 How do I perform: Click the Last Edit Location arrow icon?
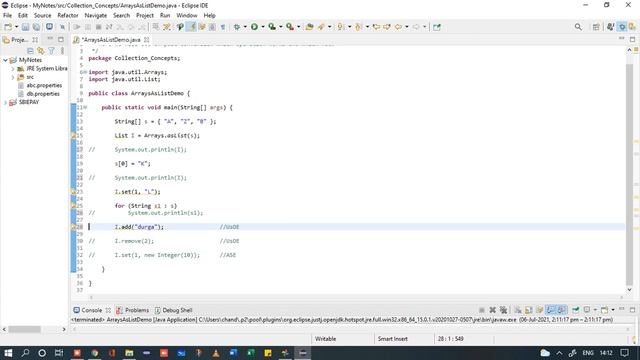[376, 27]
